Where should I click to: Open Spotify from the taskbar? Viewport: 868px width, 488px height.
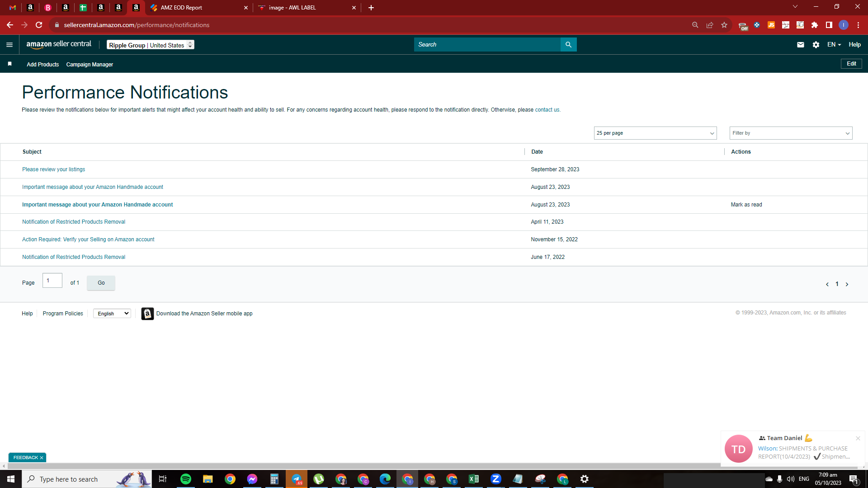click(186, 479)
